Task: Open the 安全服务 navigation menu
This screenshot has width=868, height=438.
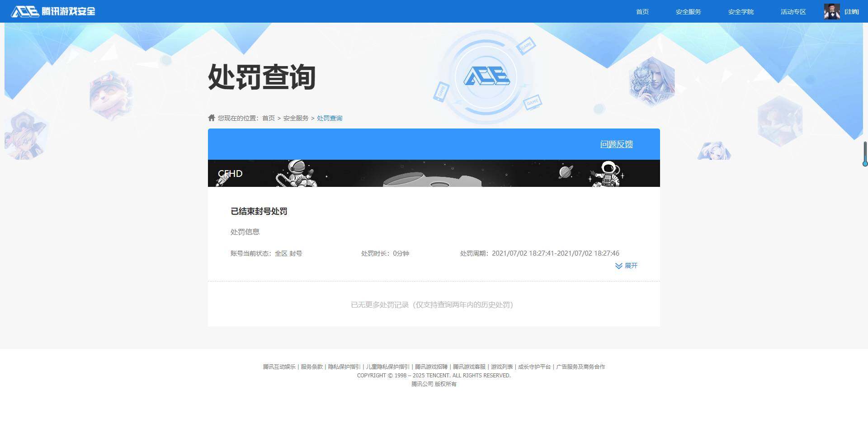Action: pos(688,12)
